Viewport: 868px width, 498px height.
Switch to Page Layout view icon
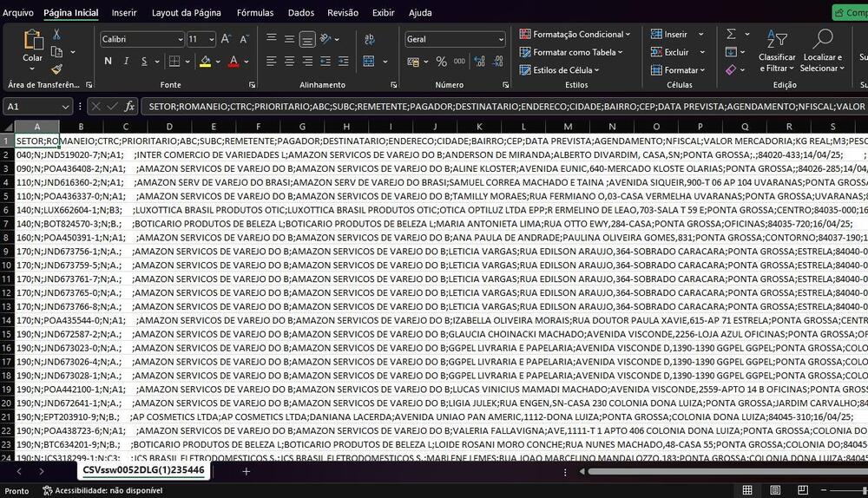(x=775, y=489)
